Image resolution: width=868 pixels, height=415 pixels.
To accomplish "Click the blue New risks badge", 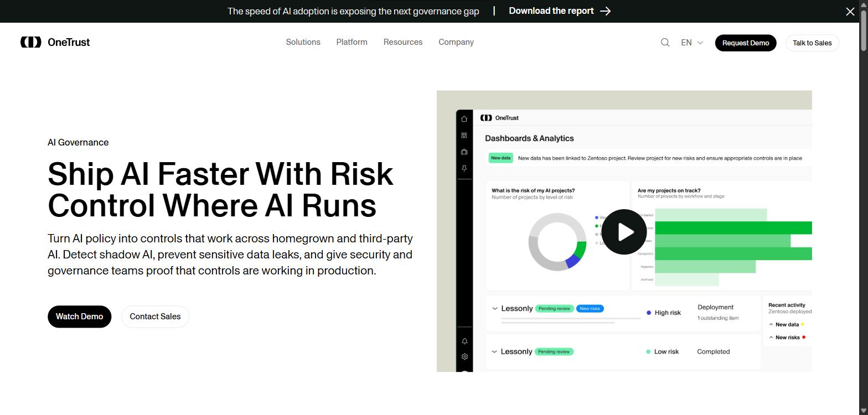I will tap(590, 309).
